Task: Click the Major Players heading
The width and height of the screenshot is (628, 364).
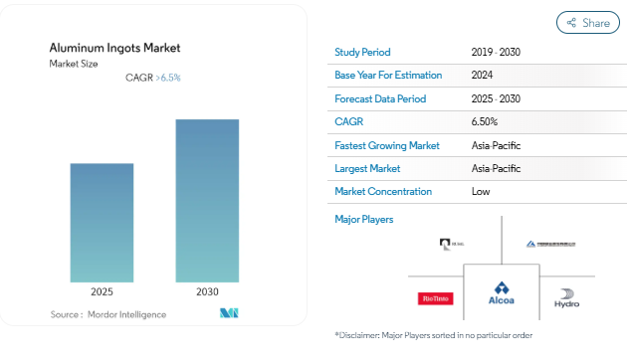Action: coord(364,220)
